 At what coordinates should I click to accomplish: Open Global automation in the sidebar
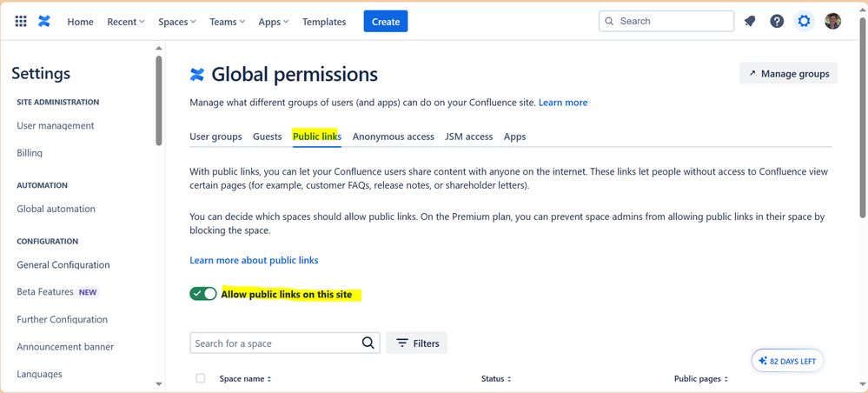56,209
